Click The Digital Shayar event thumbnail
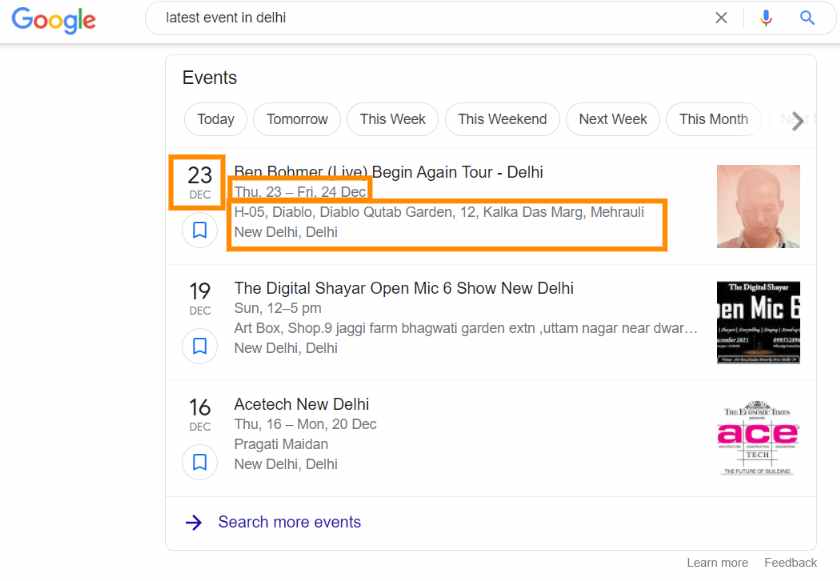840x581 pixels. [x=758, y=322]
